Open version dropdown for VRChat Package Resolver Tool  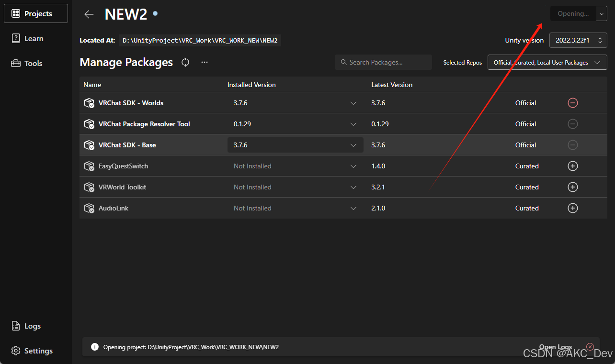coord(295,124)
